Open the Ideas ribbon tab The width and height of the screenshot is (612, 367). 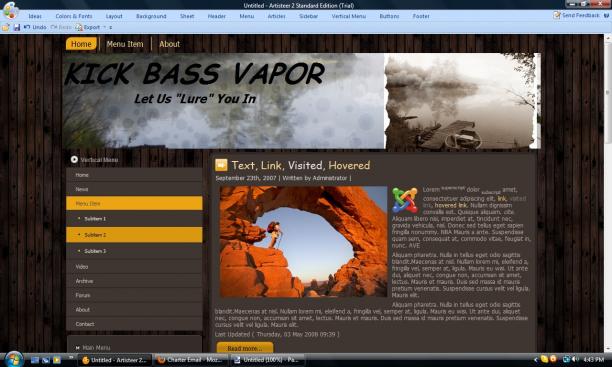[35, 16]
